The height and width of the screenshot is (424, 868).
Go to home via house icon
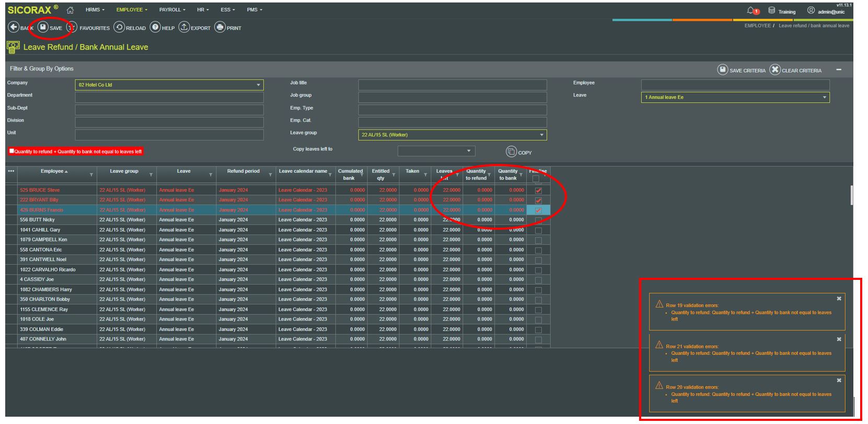click(70, 10)
